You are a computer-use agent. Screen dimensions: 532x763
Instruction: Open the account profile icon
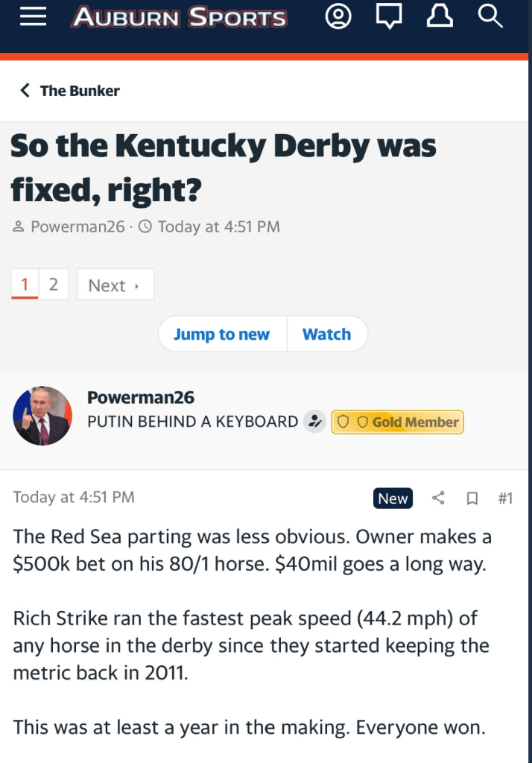[338, 18]
